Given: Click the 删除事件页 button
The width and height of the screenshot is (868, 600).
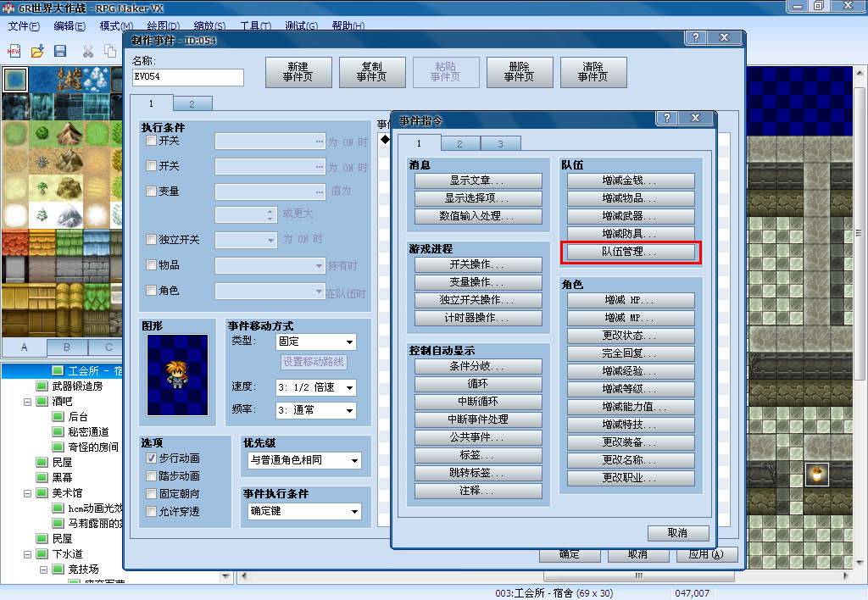Looking at the screenshot, I should tap(520, 72).
